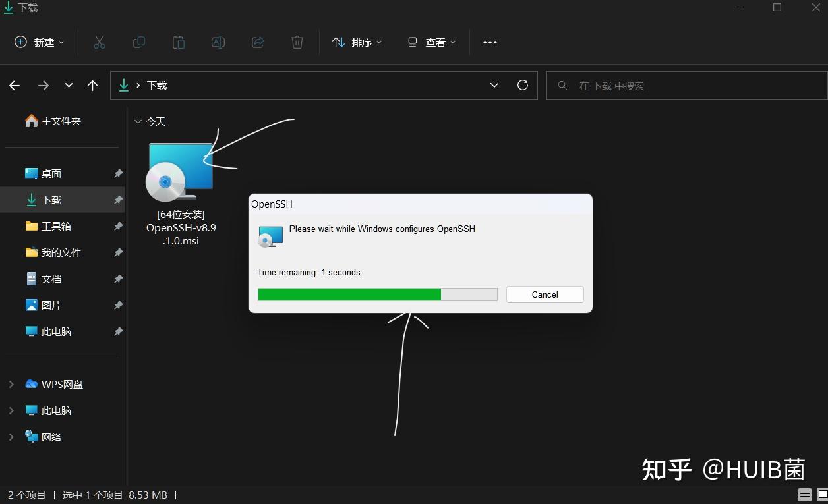
Task: Click the search magnifier icon
Action: click(562, 85)
